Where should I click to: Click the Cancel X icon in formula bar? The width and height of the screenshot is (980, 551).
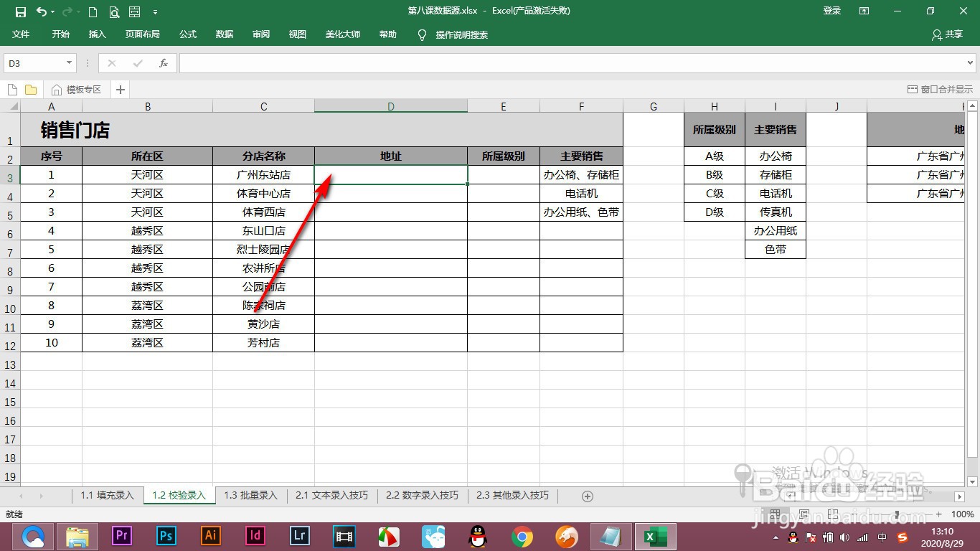coord(112,63)
